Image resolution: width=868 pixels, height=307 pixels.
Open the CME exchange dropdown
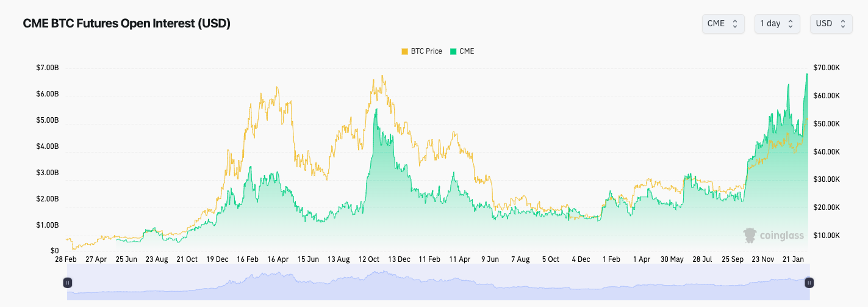[x=723, y=24]
